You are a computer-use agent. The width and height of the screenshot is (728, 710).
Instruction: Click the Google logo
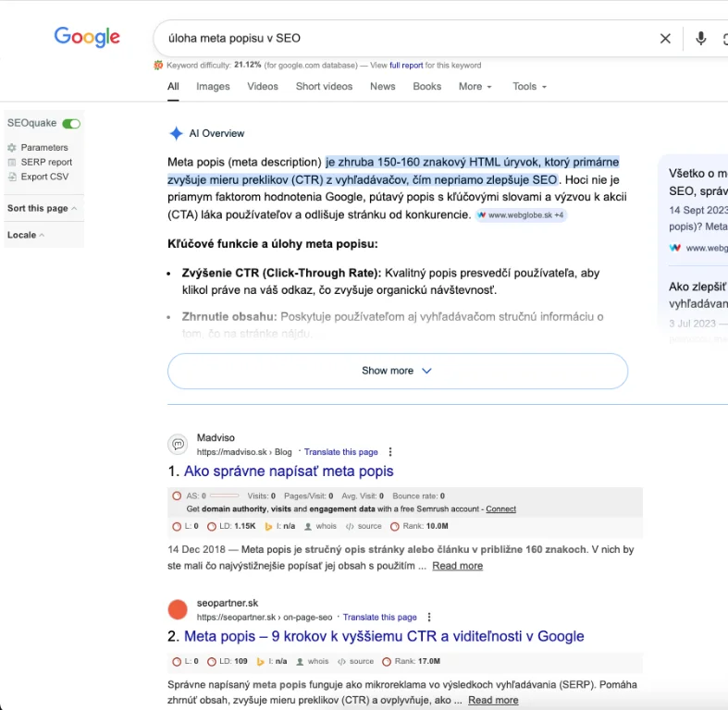[87, 37]
